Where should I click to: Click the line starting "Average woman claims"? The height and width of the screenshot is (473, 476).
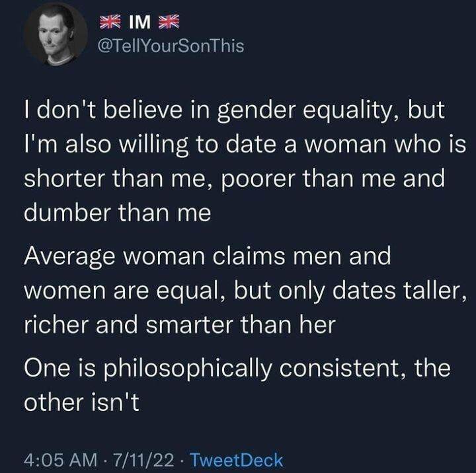click(x=207, y=256)
